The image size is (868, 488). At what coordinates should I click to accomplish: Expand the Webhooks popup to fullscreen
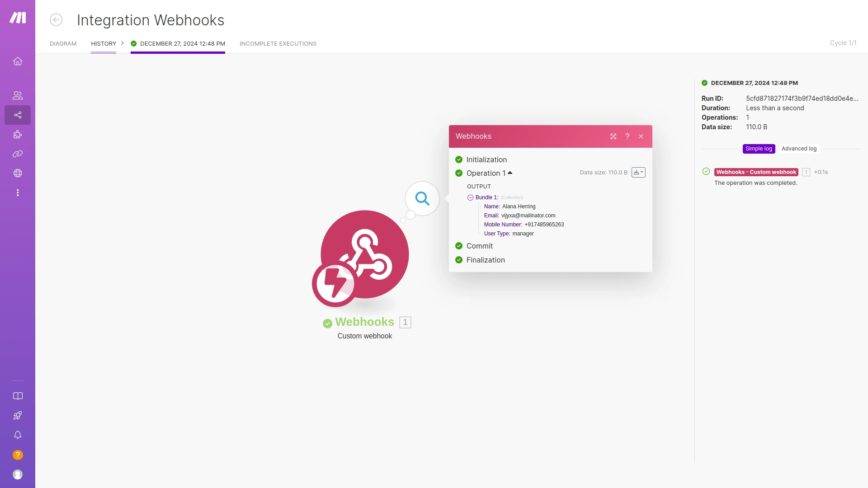pyautogui.click(x=613, y=136)
